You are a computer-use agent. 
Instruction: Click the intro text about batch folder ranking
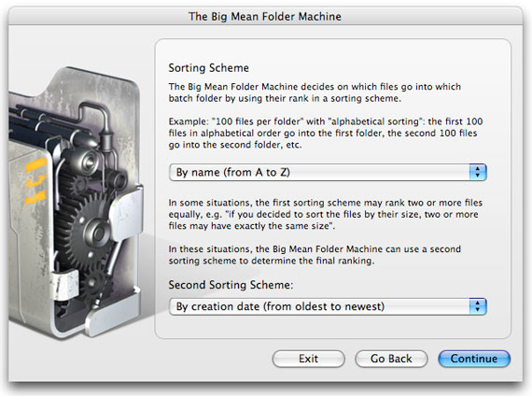pos(315,92)
